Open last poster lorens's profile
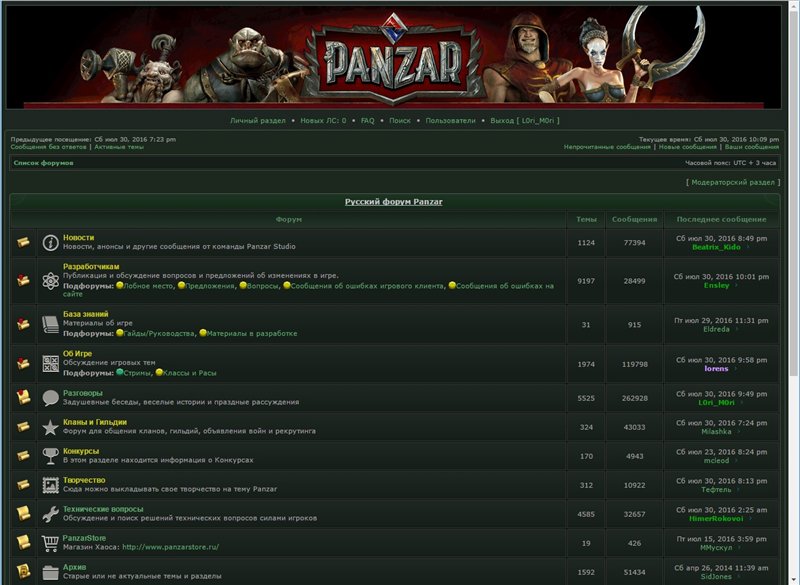This screenshot has height=585, width=800. [x=716, y=369]
